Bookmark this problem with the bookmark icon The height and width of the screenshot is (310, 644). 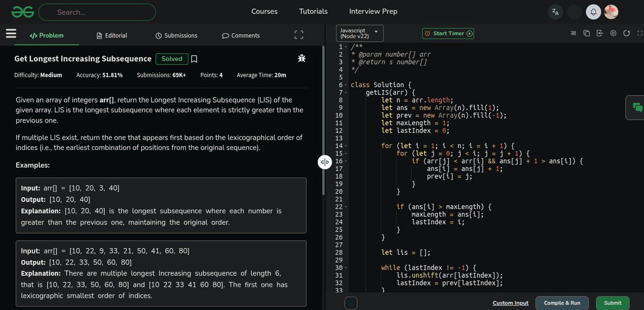coord(194,59)
